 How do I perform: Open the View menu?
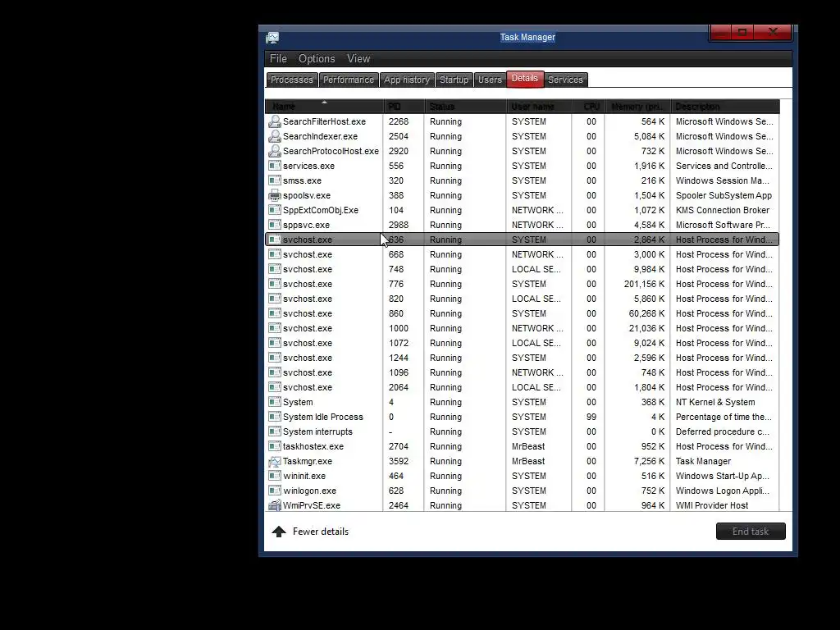click(358, 59)
